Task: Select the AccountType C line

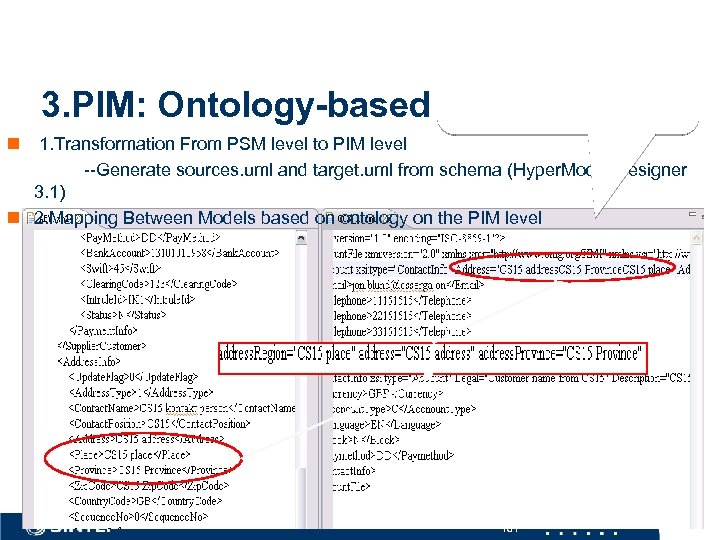Action: [405, 409]
